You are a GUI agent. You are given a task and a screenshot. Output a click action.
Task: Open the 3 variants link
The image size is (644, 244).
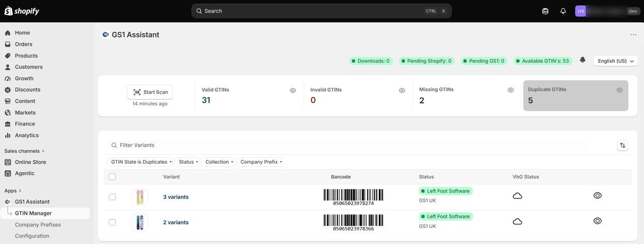coord(176,197)
